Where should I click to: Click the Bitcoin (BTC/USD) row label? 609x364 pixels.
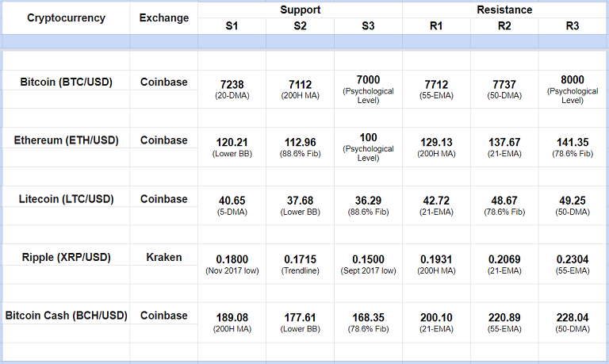click(x=65, y=82)
